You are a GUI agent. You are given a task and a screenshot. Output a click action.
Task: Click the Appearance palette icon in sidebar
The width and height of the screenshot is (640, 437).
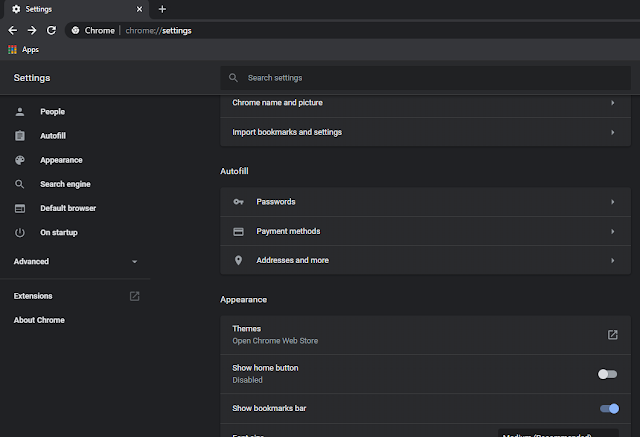click(19, 160)
